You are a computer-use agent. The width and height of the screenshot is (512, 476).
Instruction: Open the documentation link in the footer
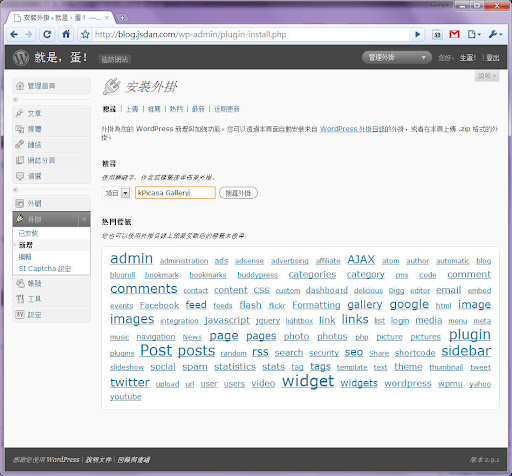pos(98,460)
